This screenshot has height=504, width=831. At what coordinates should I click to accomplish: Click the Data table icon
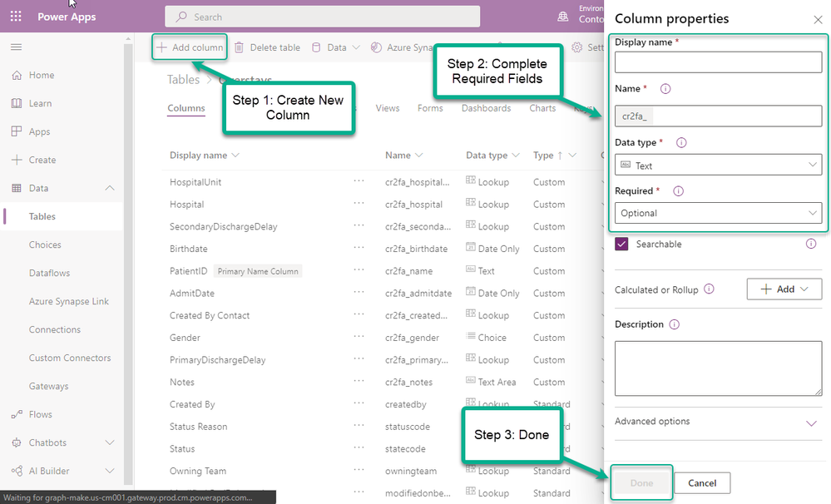pyautogui.click(x=17, y=188)
